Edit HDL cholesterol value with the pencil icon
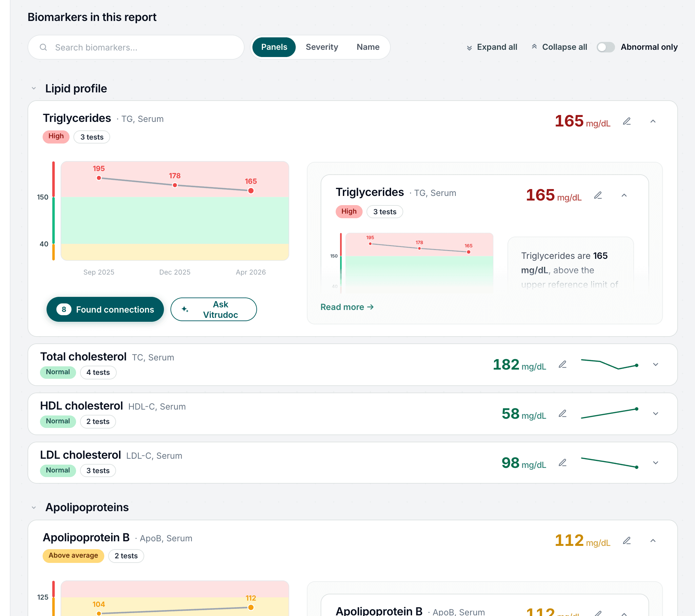Screen dimensions: 695x616 (x=562, y=414)
